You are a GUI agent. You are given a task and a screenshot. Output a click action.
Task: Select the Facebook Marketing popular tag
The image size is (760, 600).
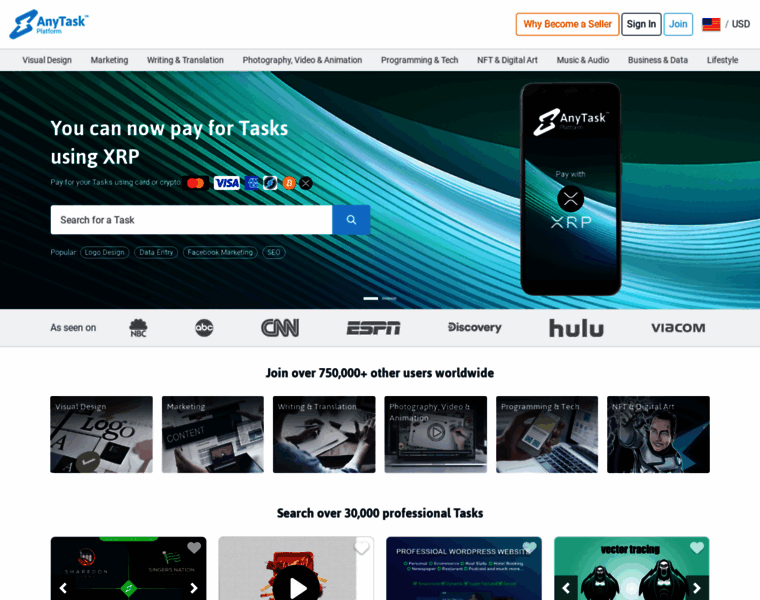220,253
